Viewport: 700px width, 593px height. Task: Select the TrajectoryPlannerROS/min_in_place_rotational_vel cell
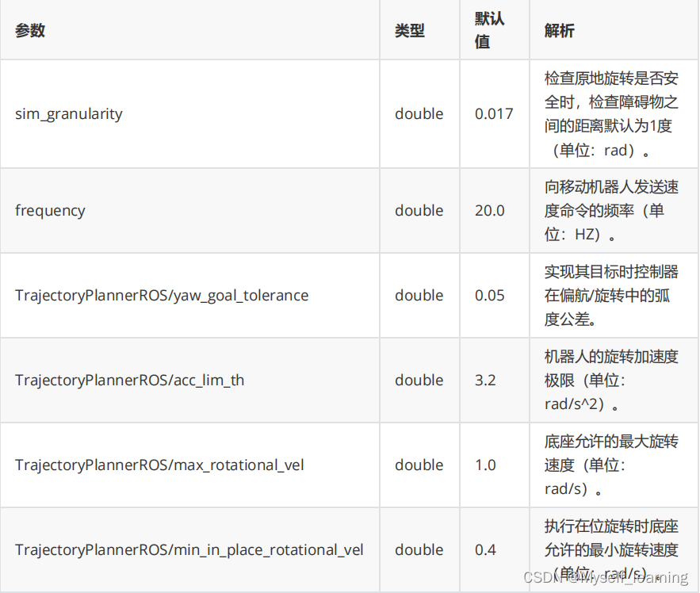click(189, 549)
